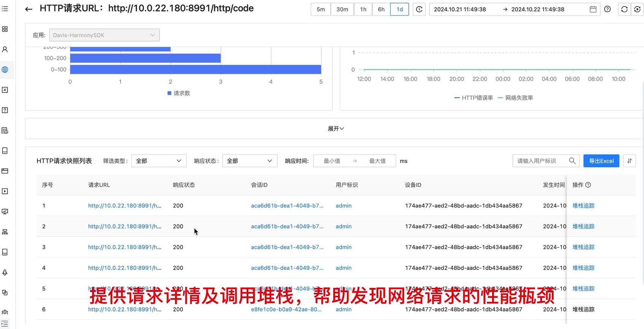Click the help question-mark icon in header

607,9
